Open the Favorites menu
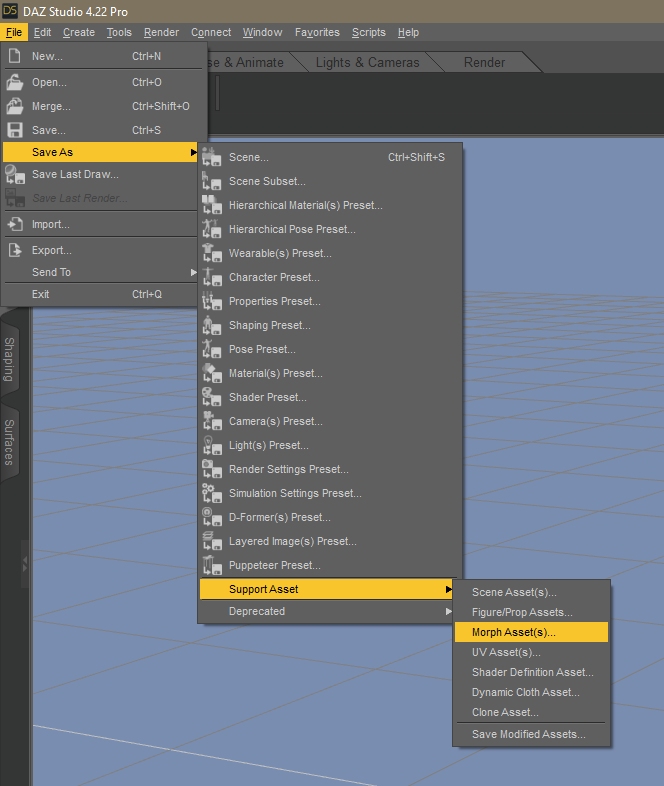The image size is (664, 786). tap(317, 33)
